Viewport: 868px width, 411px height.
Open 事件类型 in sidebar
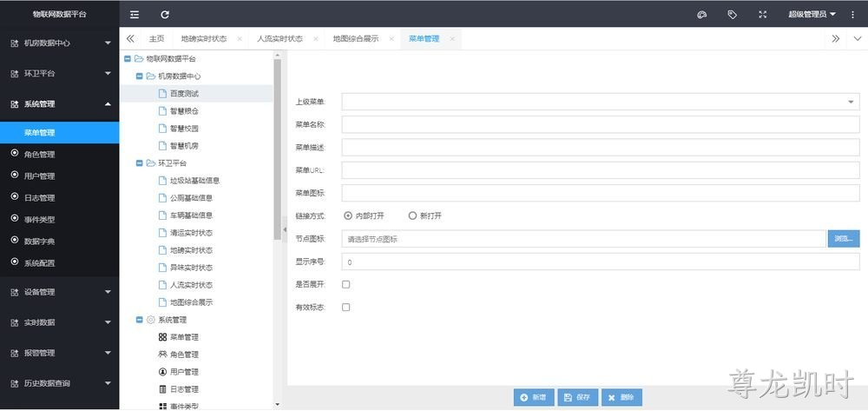(x=60, y=219)
